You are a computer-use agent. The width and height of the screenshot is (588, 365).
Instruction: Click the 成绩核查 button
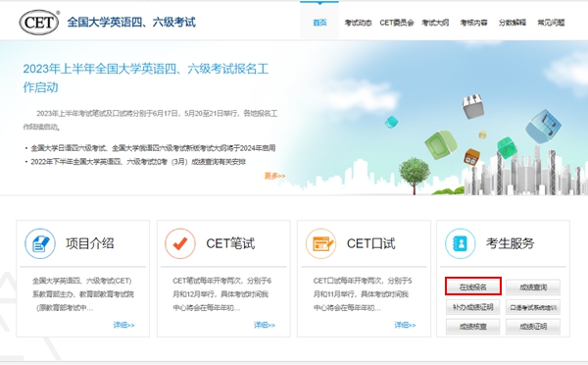tap(473, 327)
